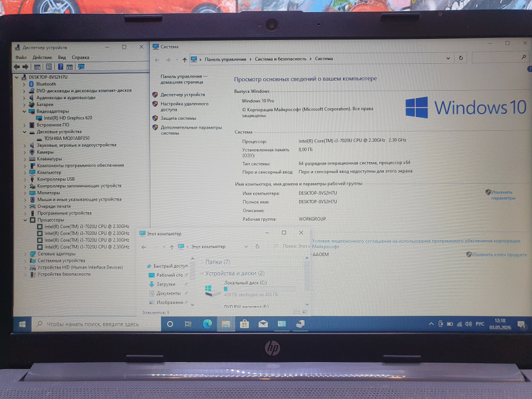532x399 pixels.
Task: Open the Действие menu in Device Manager
Action: (x=42, y=57)
